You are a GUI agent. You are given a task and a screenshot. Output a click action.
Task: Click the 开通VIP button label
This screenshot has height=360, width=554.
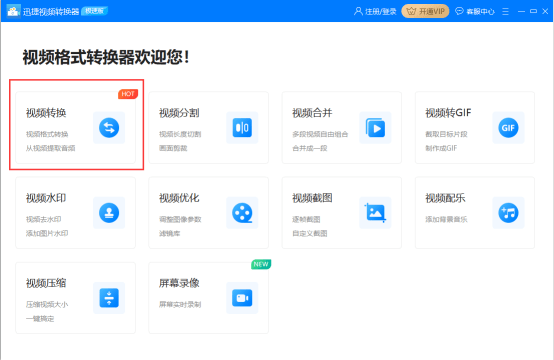click(x=432, y=11)
